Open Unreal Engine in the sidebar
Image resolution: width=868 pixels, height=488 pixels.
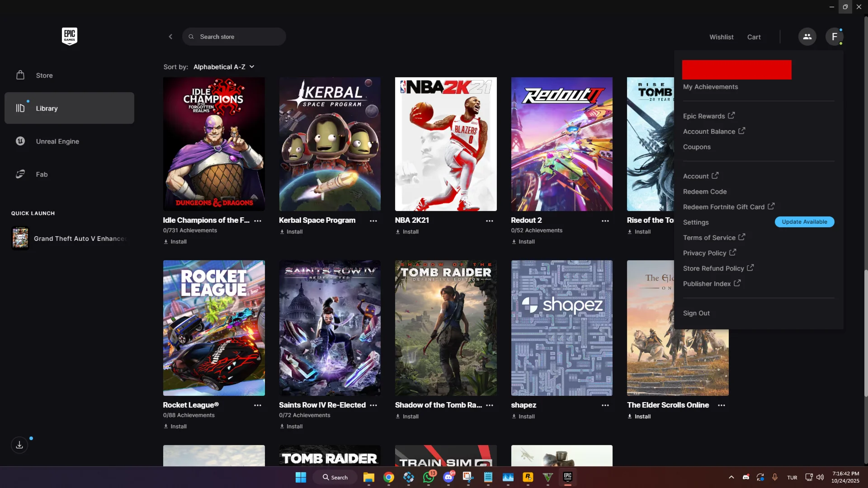pyautogui.click(x=57, y=141)
